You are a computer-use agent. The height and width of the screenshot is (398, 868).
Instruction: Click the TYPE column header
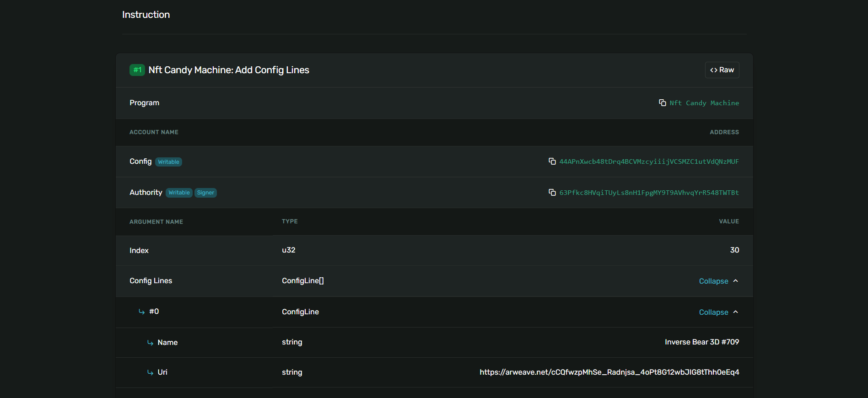click(290, 221)
